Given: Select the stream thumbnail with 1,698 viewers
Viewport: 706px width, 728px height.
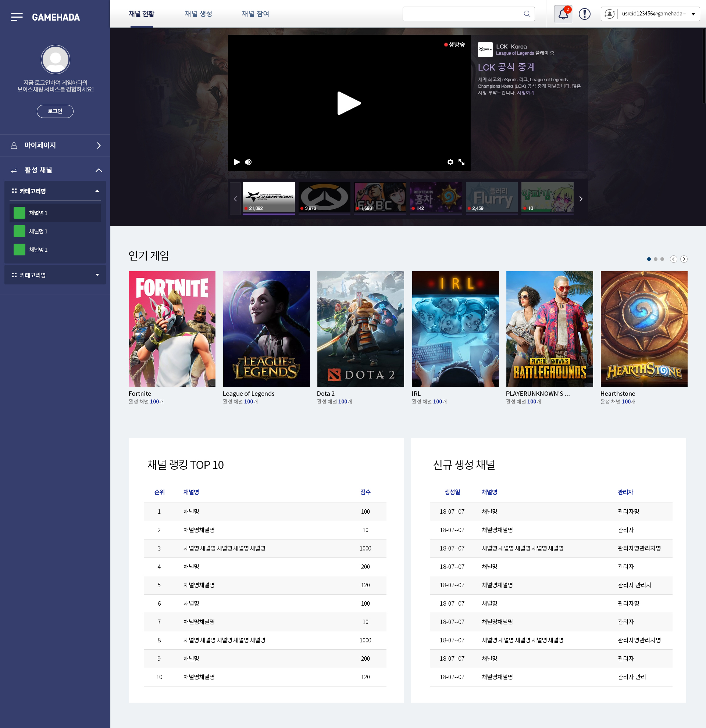Looking at the screenshot, I should [380, 197].
